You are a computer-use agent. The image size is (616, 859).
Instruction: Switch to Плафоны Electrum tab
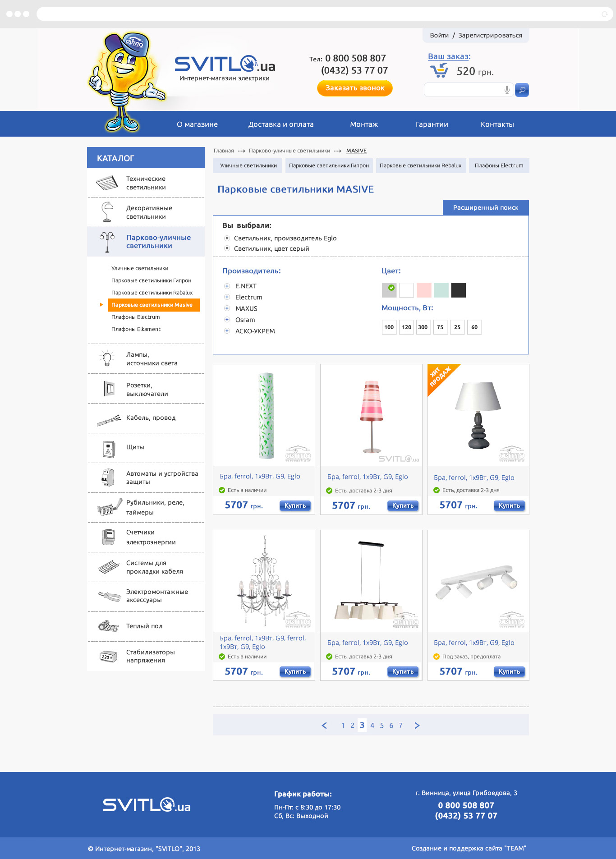(x=499, y=165)
